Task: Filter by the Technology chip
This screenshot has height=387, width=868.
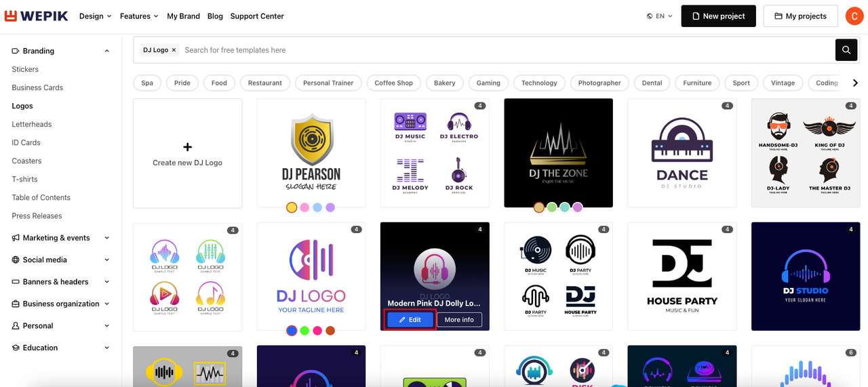Action: 539,83
